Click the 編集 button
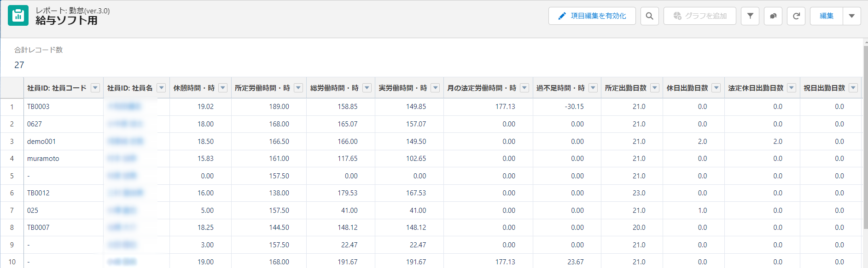 (826, 16)
